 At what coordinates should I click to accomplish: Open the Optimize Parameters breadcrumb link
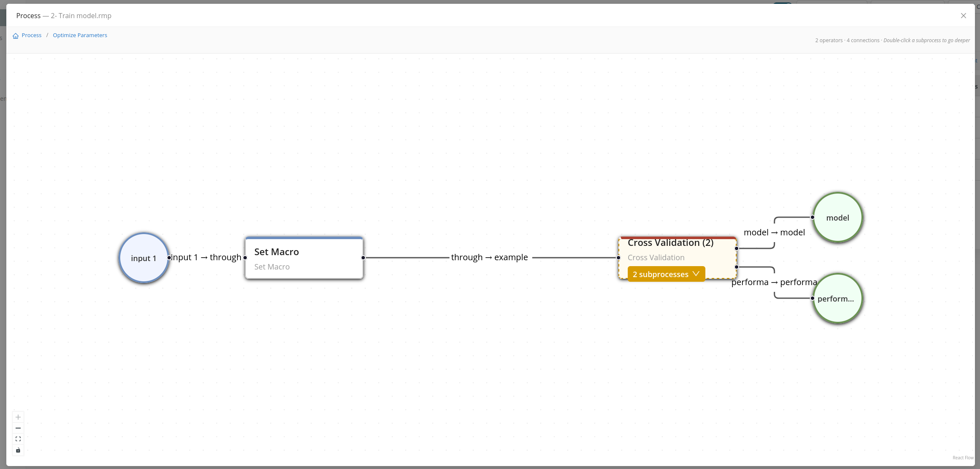tap(80, 35)
